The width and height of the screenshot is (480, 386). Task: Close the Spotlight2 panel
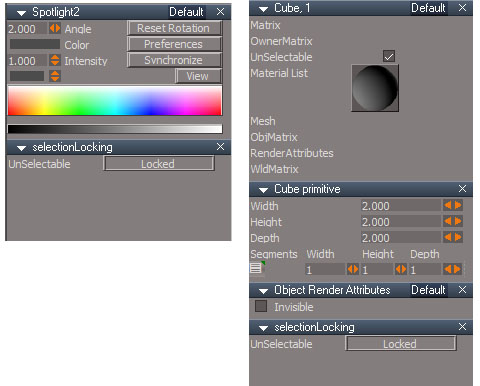[x=220, y=12]
